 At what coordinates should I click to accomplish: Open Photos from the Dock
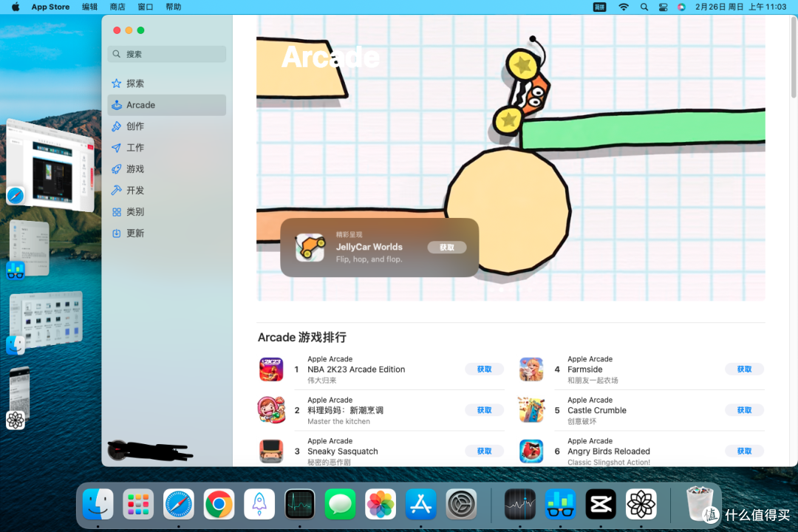[x=381, y=504]
